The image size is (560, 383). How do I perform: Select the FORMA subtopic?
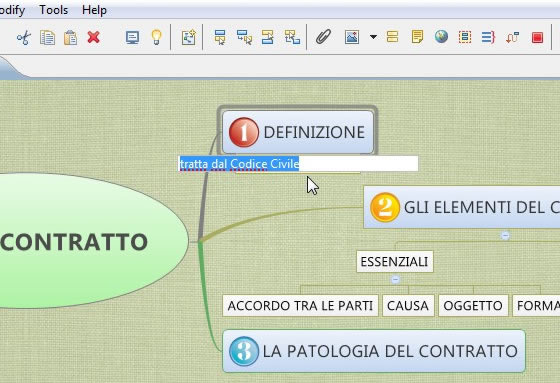coord(536,306)
